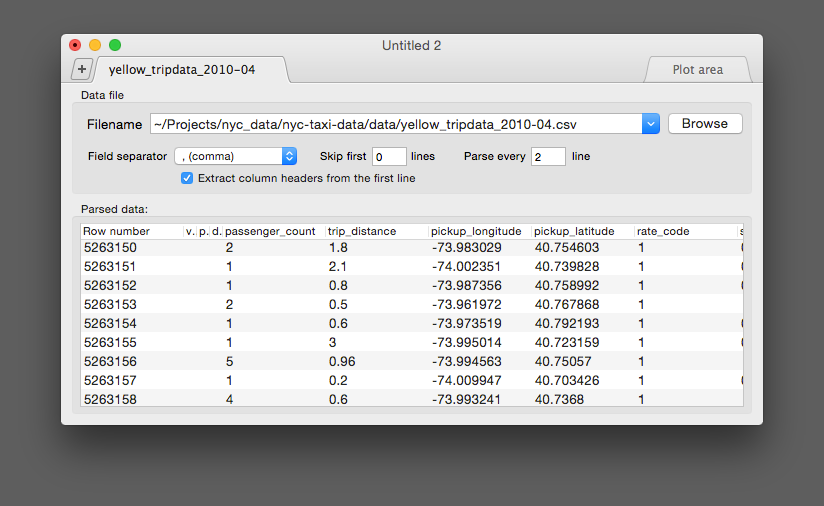Click the Parse every line input field
The height and width of the screenshot is (506, 824).
click(548, 157)
